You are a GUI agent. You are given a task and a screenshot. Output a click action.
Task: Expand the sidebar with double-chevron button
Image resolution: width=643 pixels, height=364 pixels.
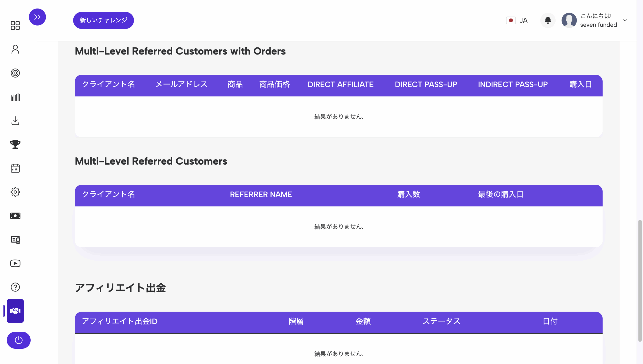point(37,17)
